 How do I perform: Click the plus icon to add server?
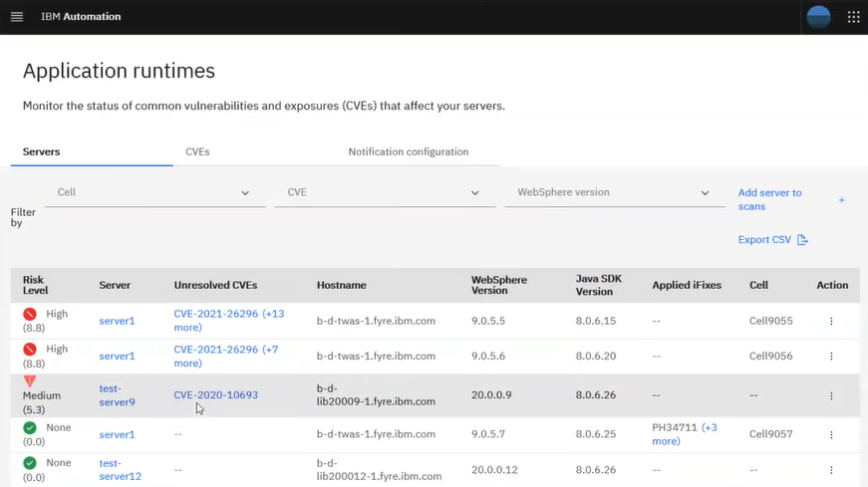coord(841,200)
